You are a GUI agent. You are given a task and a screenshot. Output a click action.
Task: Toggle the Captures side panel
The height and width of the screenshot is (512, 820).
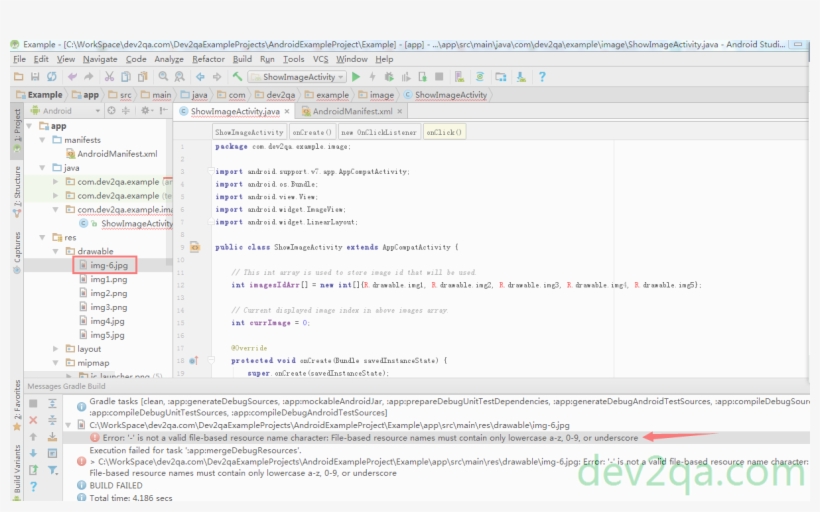tap(17, 252)
